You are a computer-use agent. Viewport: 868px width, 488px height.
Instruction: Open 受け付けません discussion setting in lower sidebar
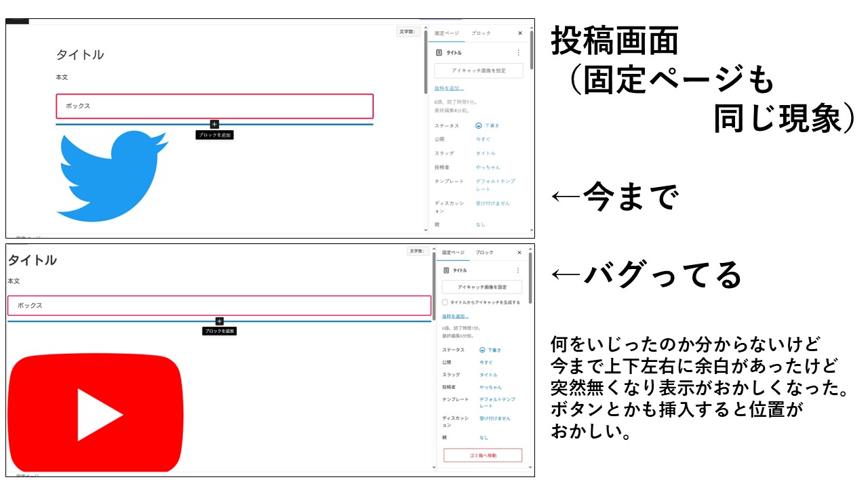[495, 418]
